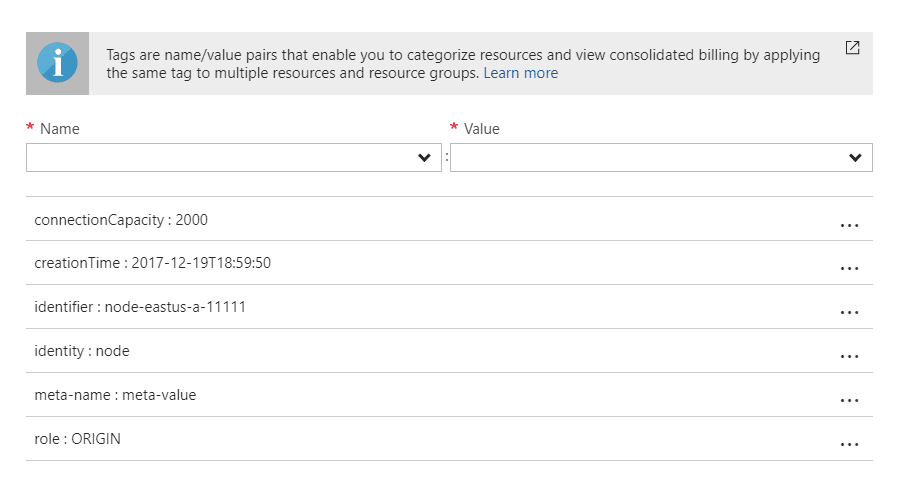This screenshot has width=897, height=490.
Task: Click into the Value combo box field
Action: click(x=661, y=157)
